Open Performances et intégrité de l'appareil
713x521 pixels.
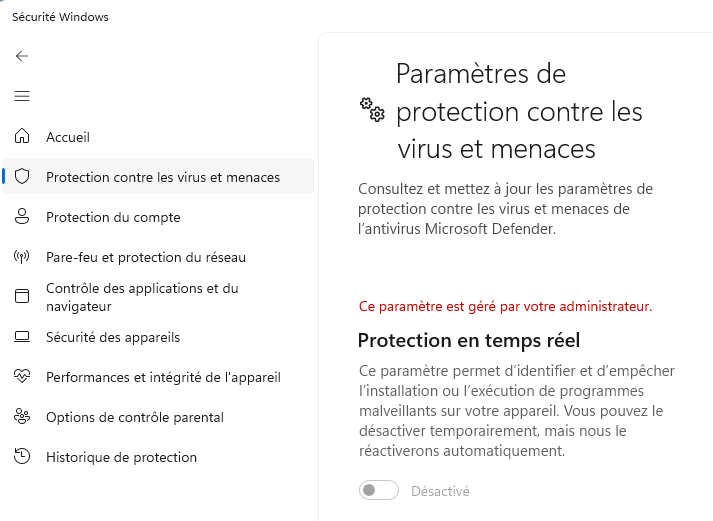coord(163,377)
